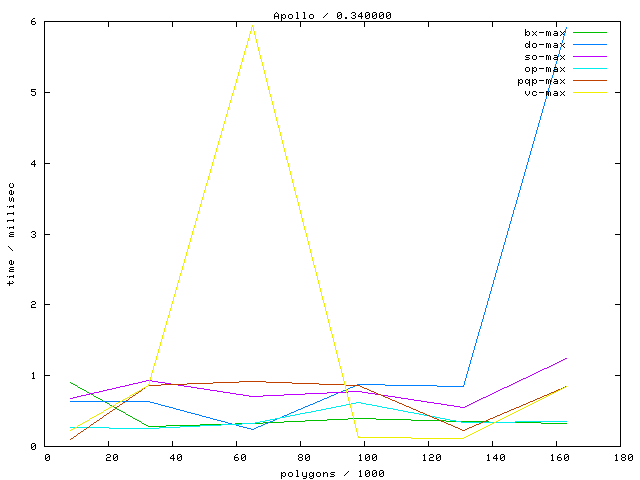Screen dimensions: 640x480
Task: Click the blue line sample beside do-max
Action: pyautogui.click(x=590, y=45)
